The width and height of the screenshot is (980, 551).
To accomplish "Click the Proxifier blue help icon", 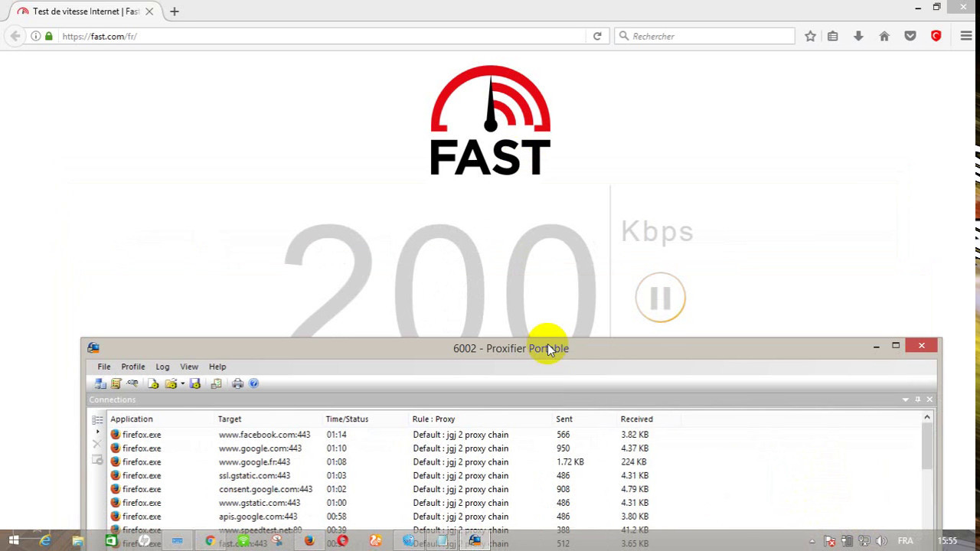I will coord(253,383).
